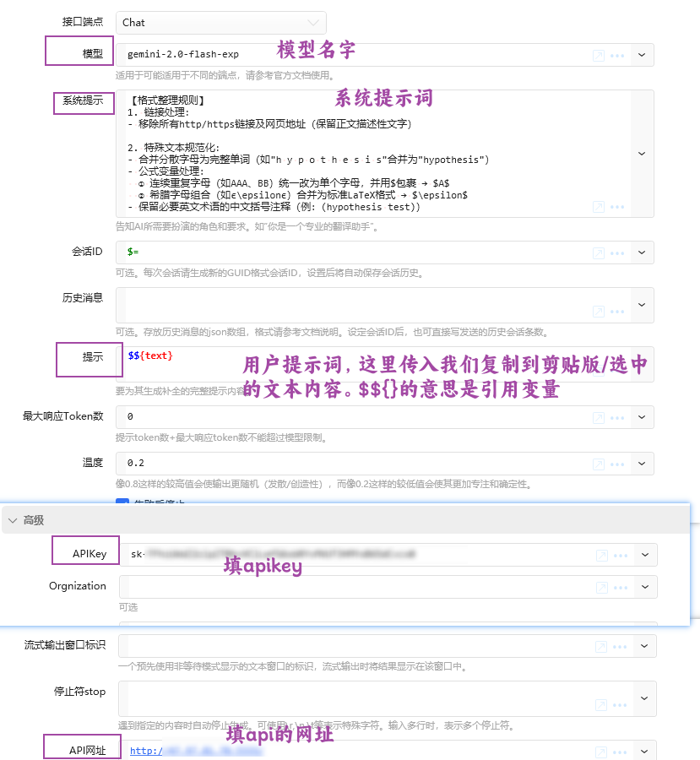Click the hint text starting 告知AI所需要扮演的角色
This screenshot has width=700, height=760.
(247, 226)
